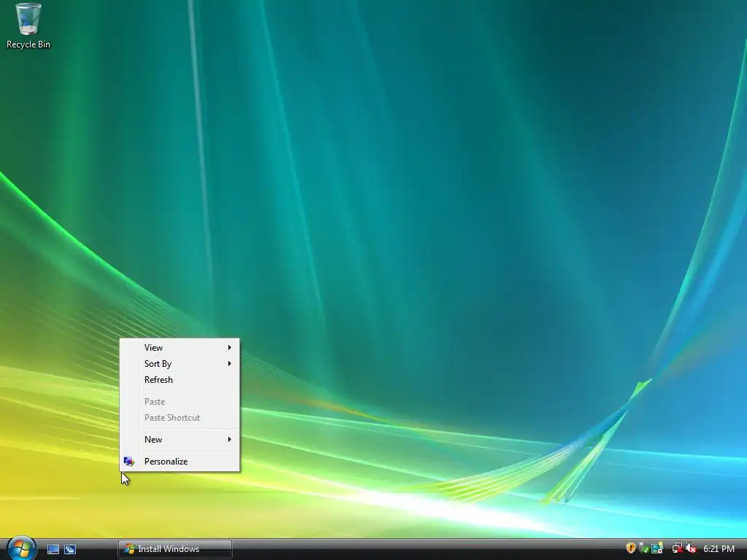Click the greyed-out Paste Shortcut entry

[179, 418]
